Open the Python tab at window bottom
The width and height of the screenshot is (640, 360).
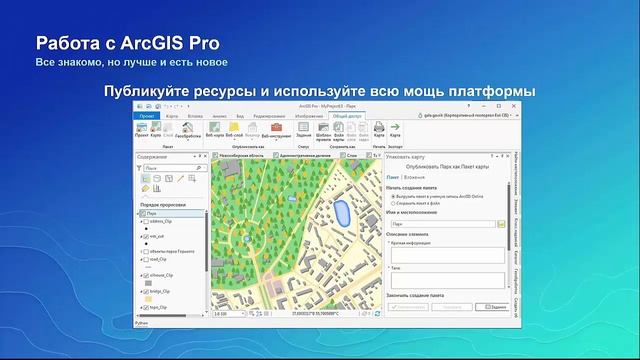[141, 323]
